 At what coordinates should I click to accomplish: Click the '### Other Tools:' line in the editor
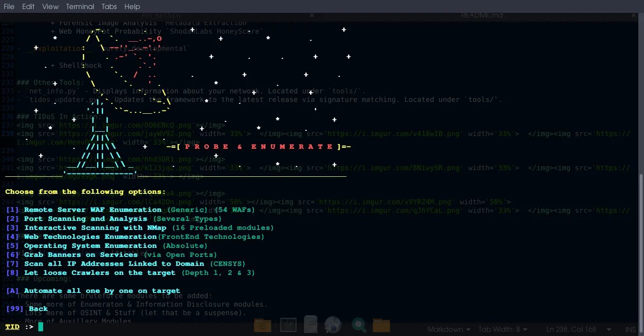tap(50, 82)
